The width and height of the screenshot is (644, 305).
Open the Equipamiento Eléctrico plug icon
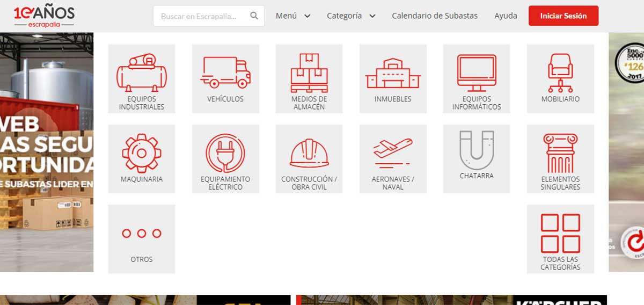[x=225, y=153]
